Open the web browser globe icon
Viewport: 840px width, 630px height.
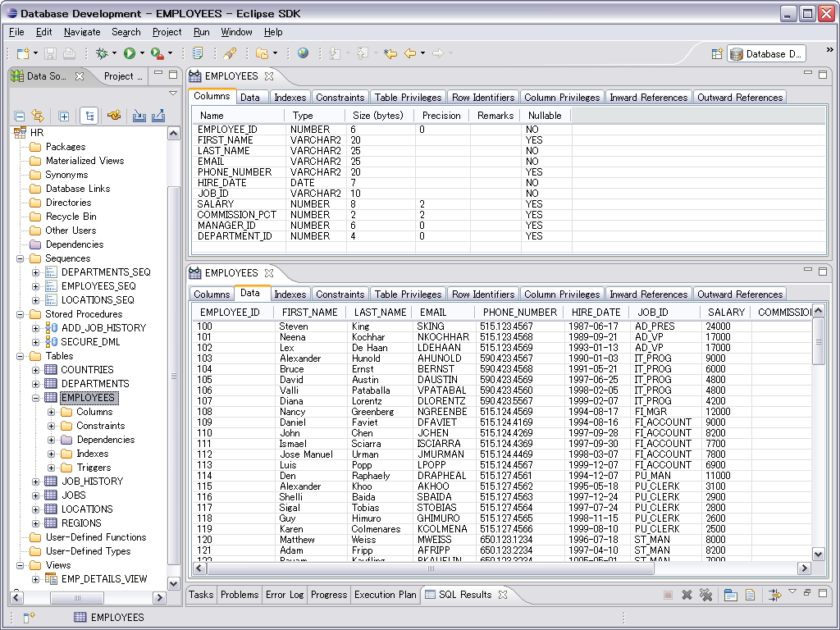[x=304, y=53]
